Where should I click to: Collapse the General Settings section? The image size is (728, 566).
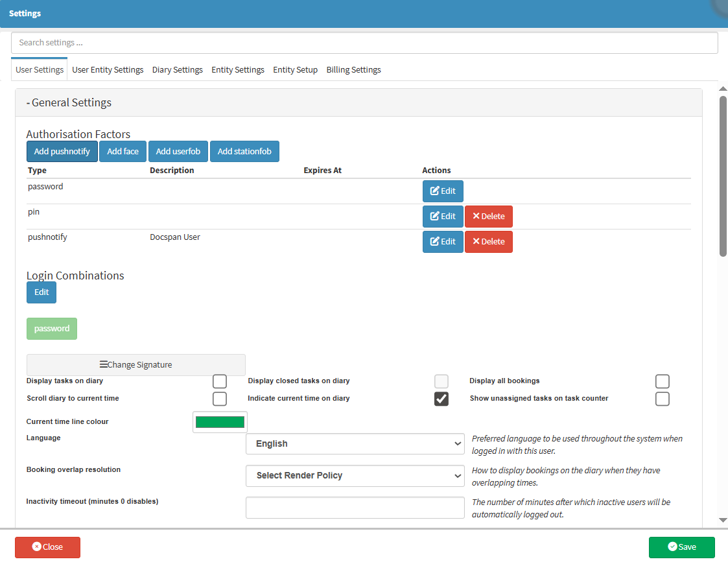pos(69,102)
